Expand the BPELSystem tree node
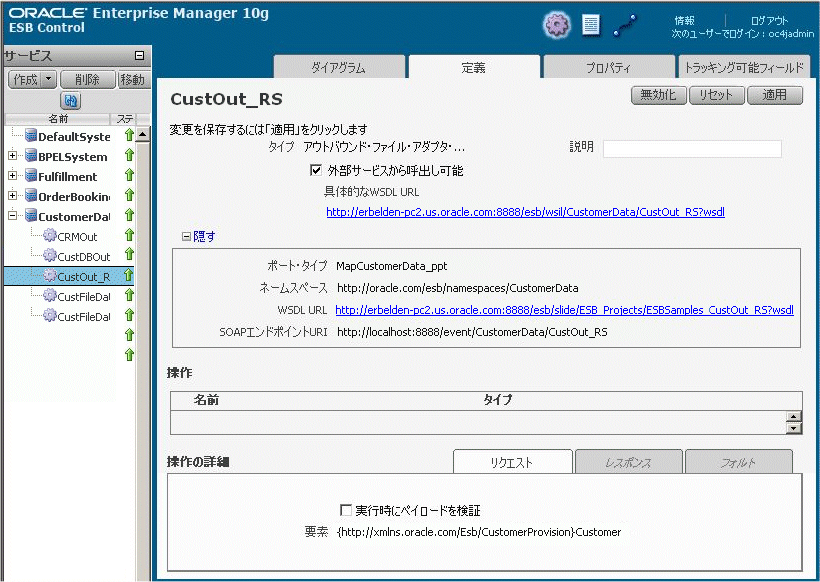The image size is (820, 582). [13, 156]
